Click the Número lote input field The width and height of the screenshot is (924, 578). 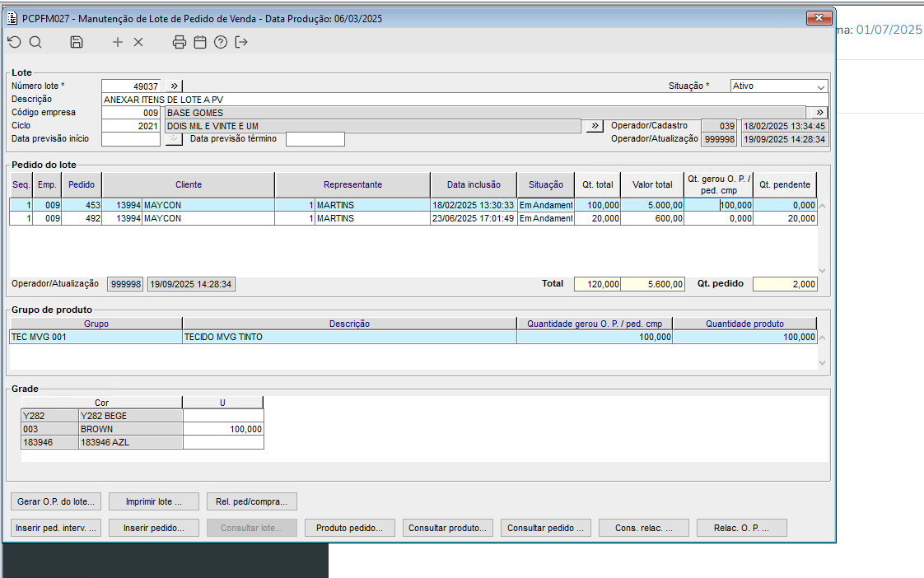[x=131, y=86]
